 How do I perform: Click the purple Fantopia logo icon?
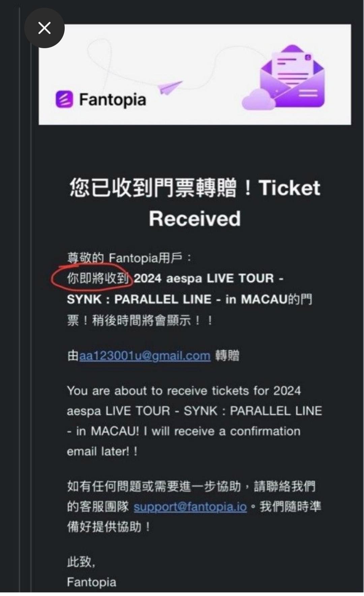(64, 99)
